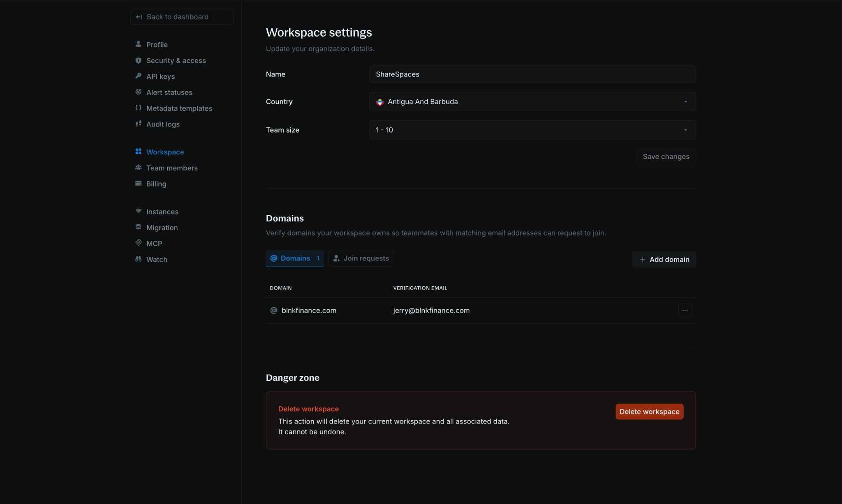842x504 pixels.
Task: Click the at-sign icon beside blnkfinance.com
Action: coord(274,311)
